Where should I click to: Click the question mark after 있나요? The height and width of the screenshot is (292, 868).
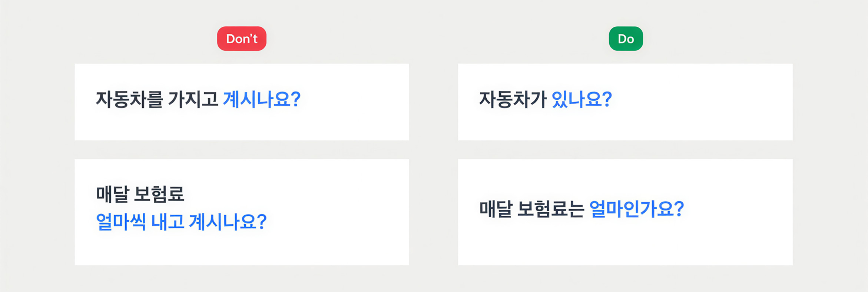tap(607, 99)
